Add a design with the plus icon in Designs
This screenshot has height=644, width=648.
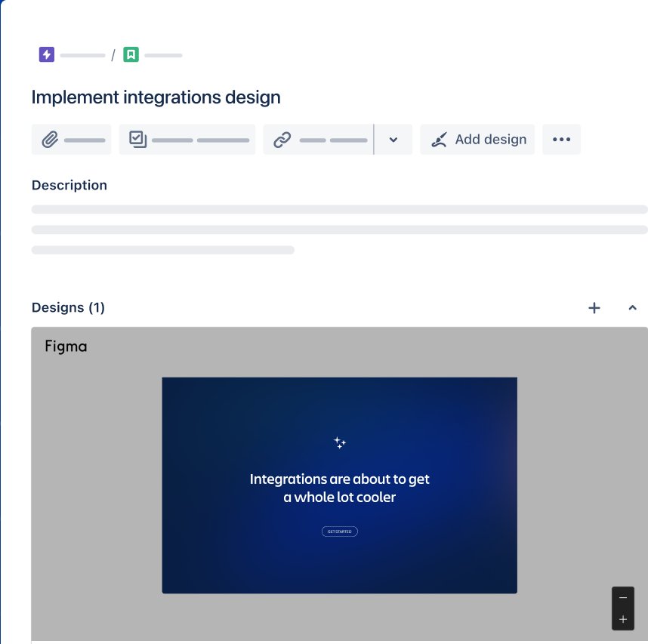point(594,308)
